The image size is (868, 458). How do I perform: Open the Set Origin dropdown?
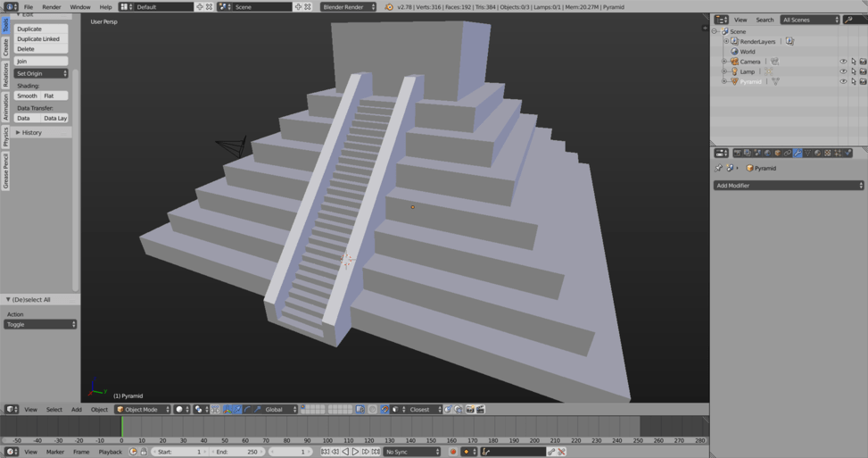coord(41,73)
